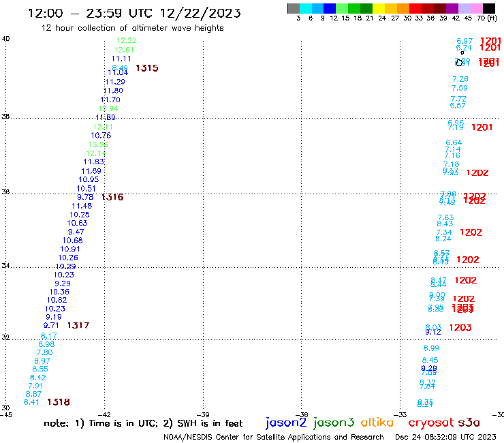
Task: Click the wave height value 9.71
Action: pos(51,326)
